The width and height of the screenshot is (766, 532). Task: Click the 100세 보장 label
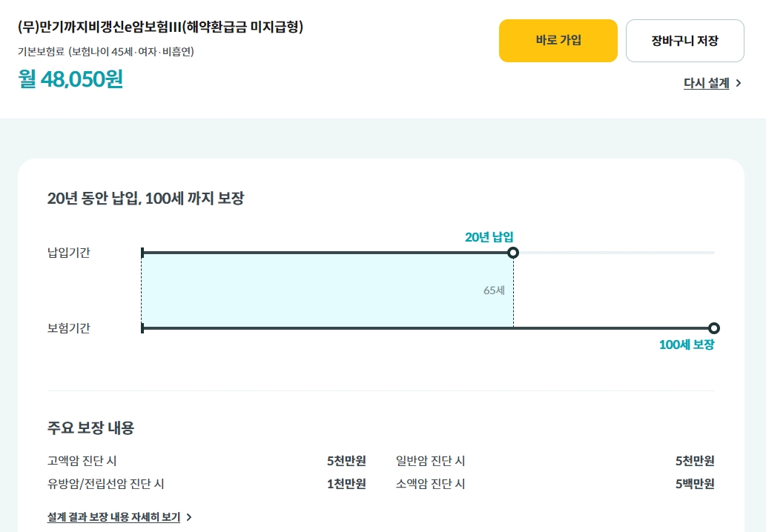point(687,345)
